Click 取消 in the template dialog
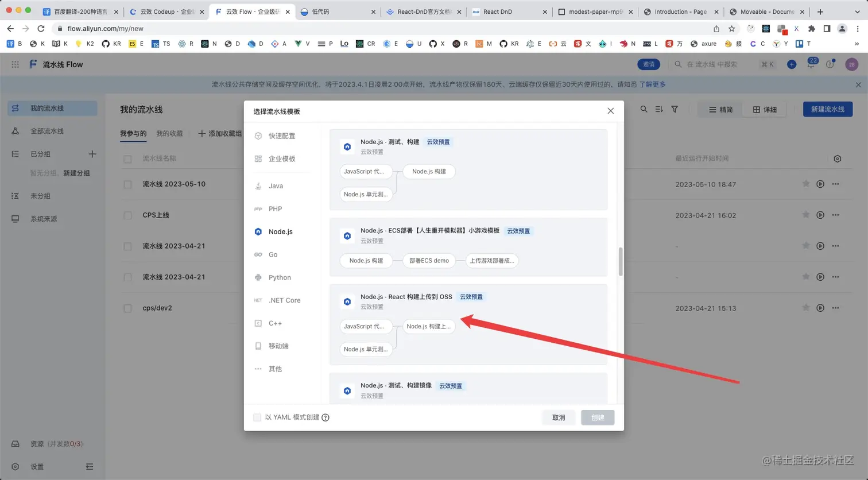868x480 pixels. pos(559,417)
